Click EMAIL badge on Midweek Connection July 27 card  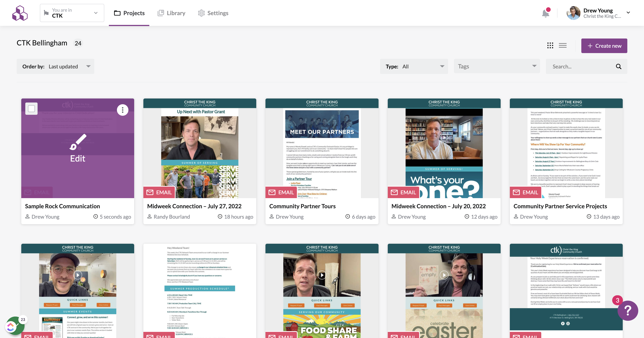(x=159, y=192)
